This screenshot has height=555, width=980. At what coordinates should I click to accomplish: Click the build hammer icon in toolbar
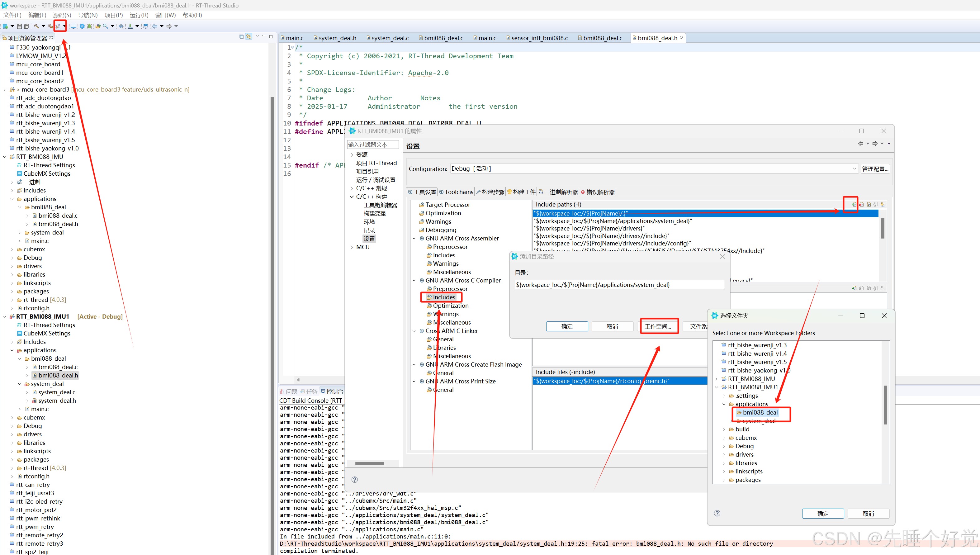(x=36, y=26)
